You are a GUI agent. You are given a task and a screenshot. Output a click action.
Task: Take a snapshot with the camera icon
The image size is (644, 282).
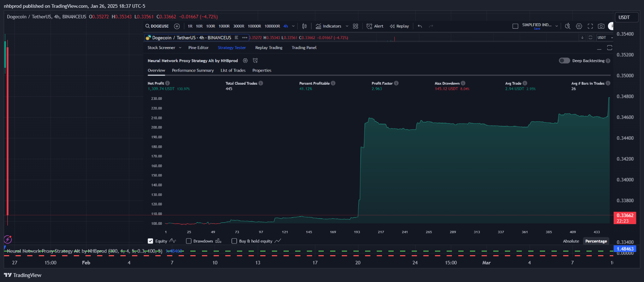tap(601, 26)
